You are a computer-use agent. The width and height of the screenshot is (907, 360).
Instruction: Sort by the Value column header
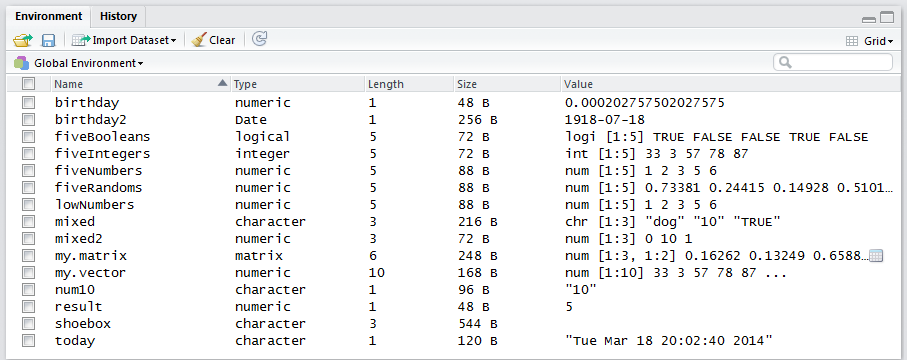tap(730, 84)
